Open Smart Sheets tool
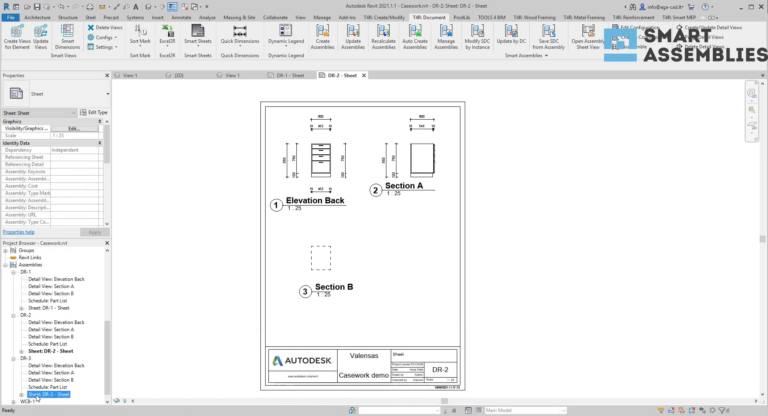The width and height of the screenshot is (768, 416). [x=197, y=35]
